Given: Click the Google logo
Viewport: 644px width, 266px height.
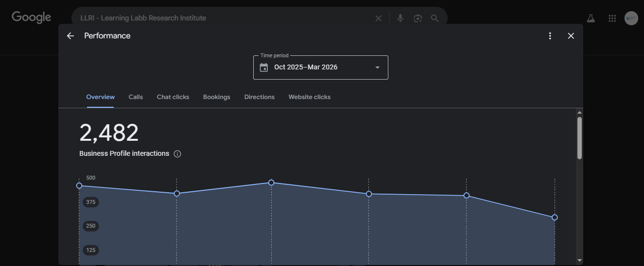Looking at the screenshot, I should click(x=31, y=17).
